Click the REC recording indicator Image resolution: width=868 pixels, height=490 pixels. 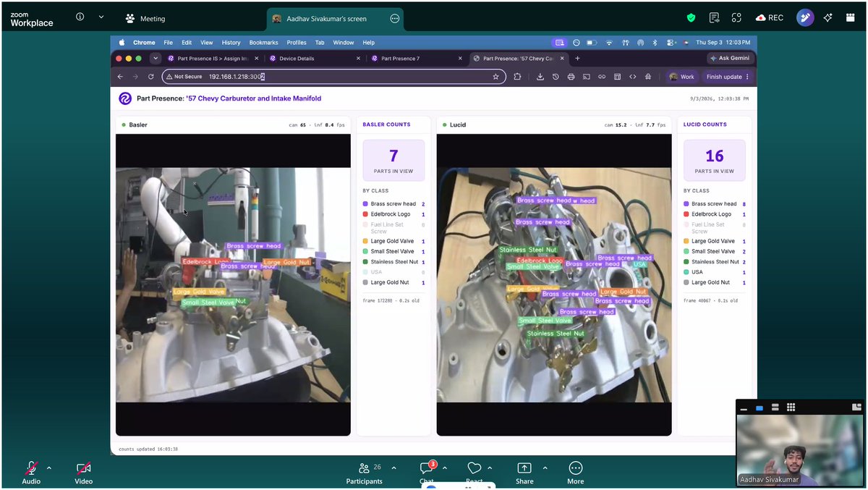(x=769, y=18)
